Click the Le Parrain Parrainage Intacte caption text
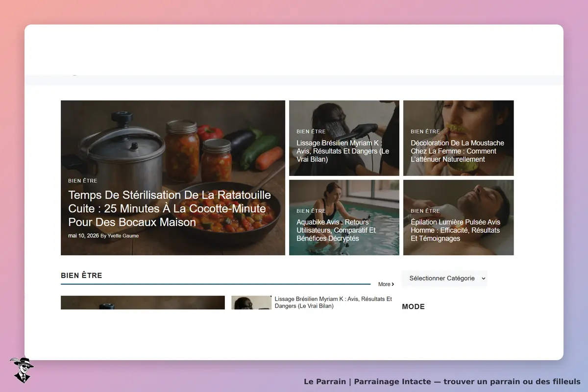588x392 pixels. click(442, 381)
